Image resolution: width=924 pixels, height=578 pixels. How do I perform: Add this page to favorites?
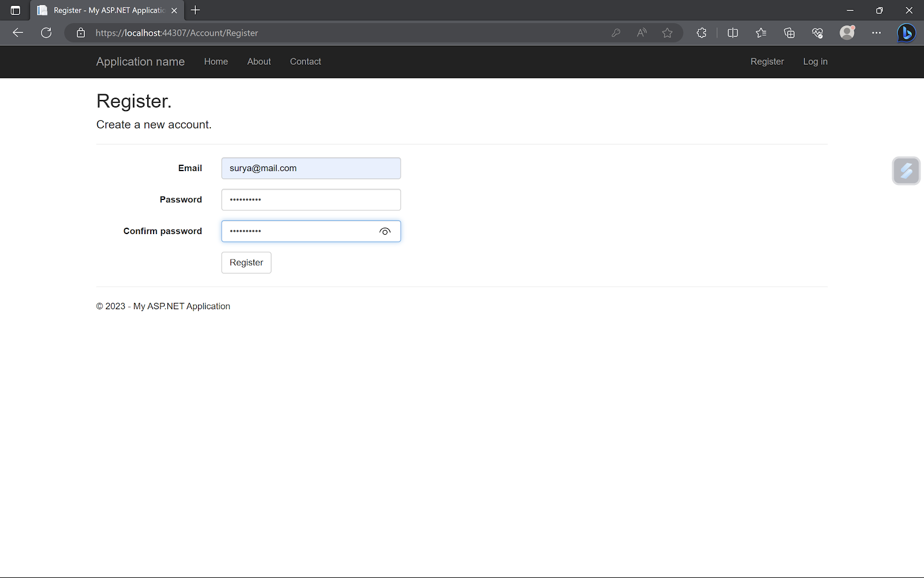click(668, 33)
